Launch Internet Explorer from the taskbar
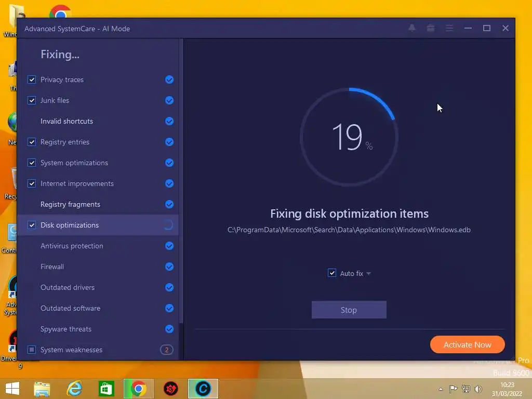Screen dimensions: 532x399 click(x=74, y=389)
